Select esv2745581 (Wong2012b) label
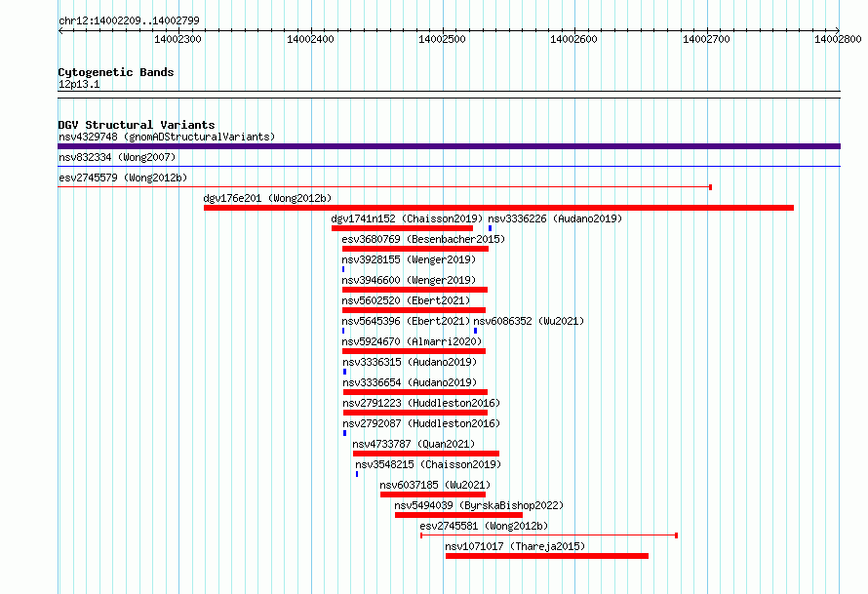Viewport: 868px width, 594px height. 485,526
